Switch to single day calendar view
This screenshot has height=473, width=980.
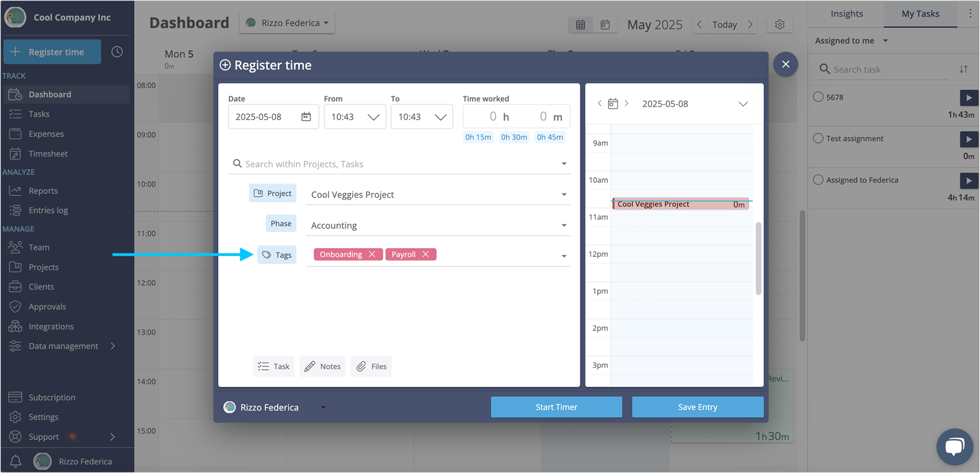point(605,24)
